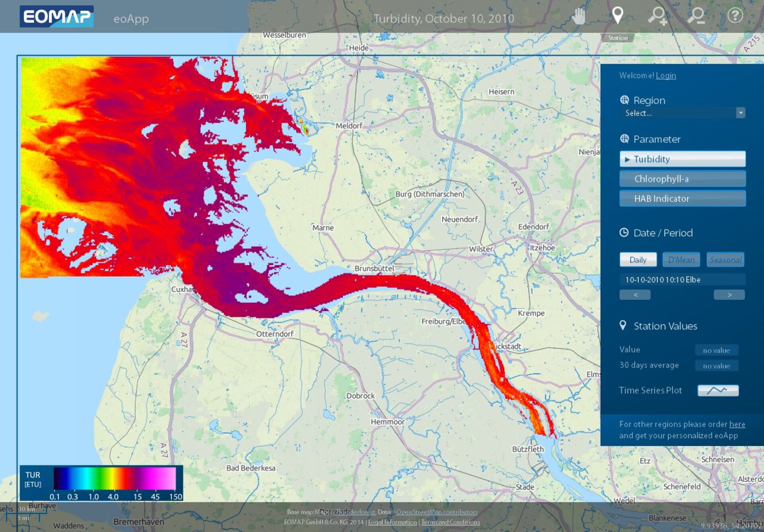
Task: Click the Bremerhaven map label
Action: click(138, 522)
